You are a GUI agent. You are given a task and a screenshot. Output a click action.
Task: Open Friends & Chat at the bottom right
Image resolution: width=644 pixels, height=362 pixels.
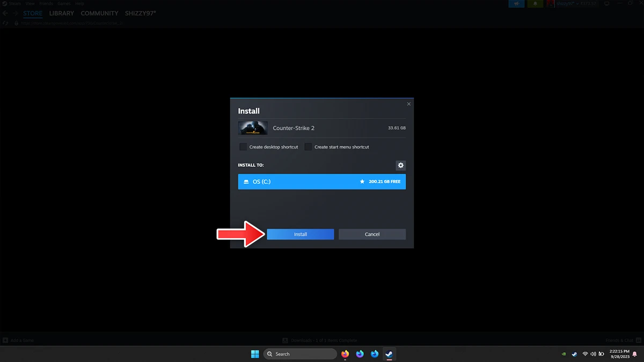tap(623, 341)
